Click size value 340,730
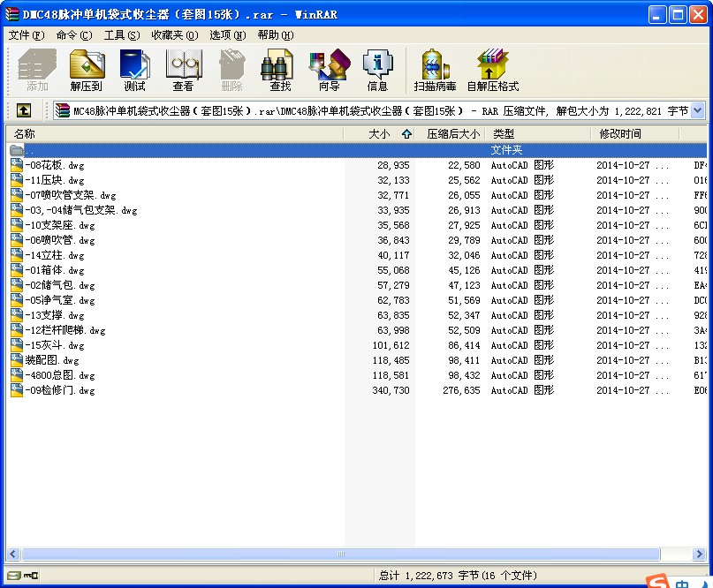The height and width of the screenshot is (588, 713). pyautogui.click(x=391, y=390)
